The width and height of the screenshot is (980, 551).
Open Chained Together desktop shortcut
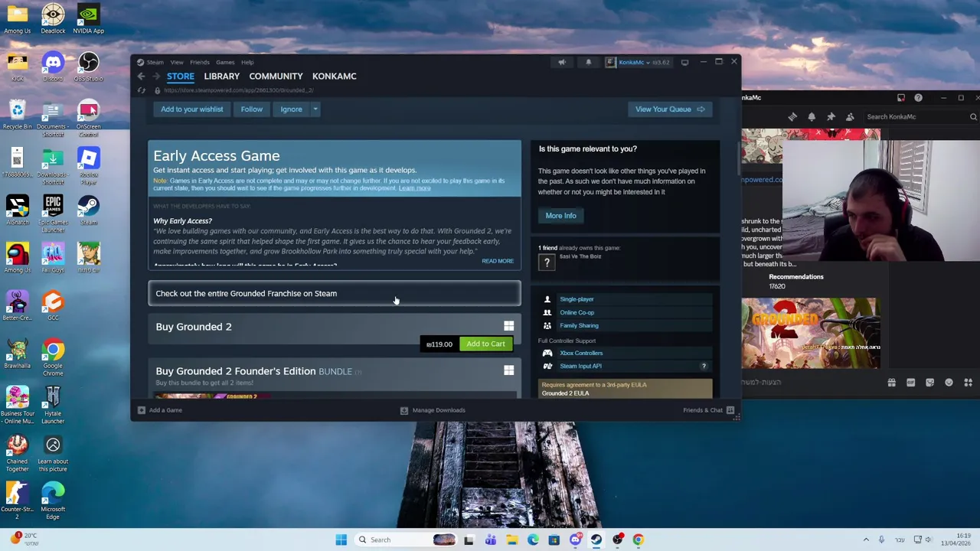[17, 452]
